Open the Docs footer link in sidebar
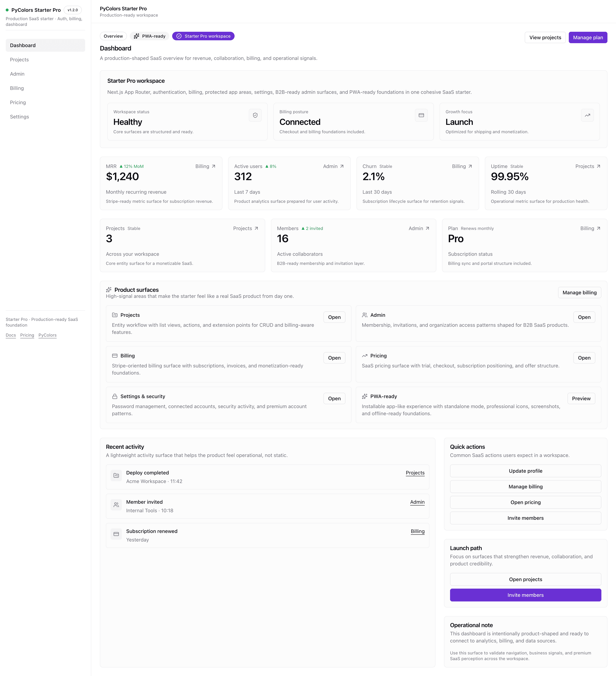This screenshot has width=616, height=676. pos(11,335)
